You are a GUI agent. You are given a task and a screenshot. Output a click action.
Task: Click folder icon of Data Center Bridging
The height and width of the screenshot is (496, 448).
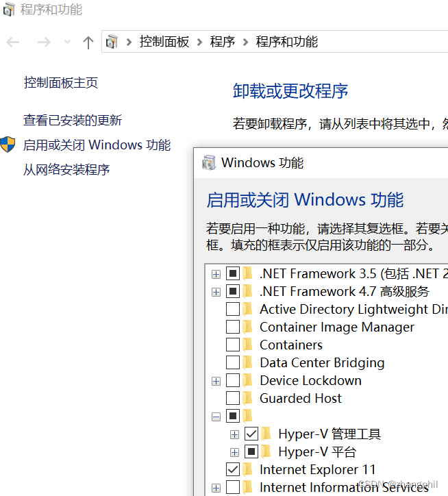(248, 362)
